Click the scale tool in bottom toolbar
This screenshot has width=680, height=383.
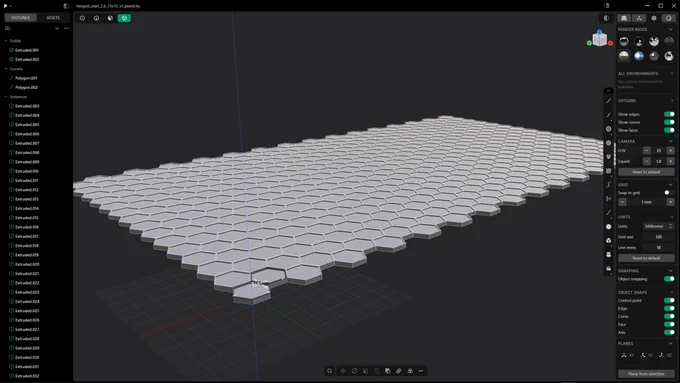(366, 371)
